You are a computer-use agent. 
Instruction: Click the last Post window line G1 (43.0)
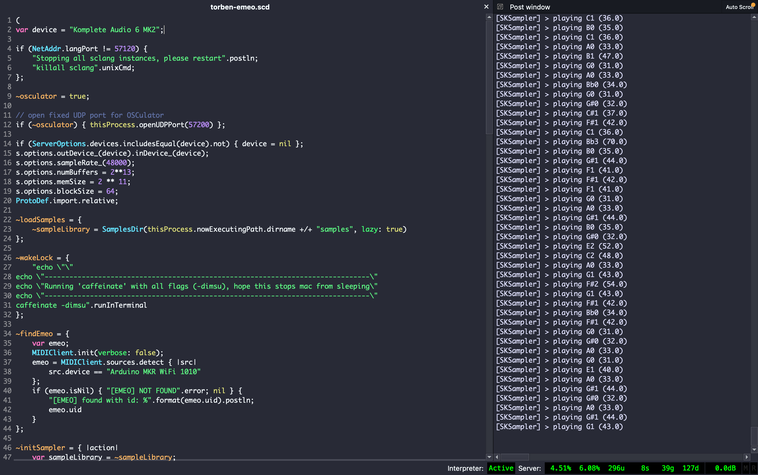tap(560, 426)
